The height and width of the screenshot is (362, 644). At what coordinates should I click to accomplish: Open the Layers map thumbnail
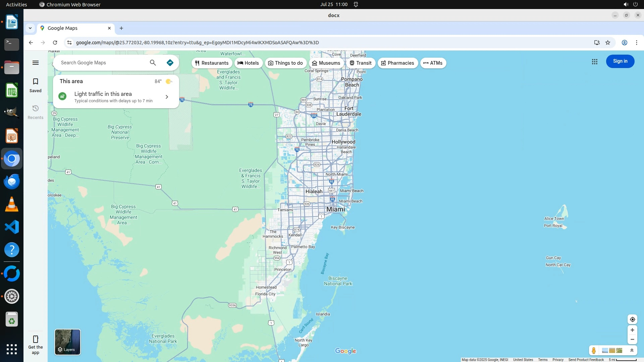67,342
